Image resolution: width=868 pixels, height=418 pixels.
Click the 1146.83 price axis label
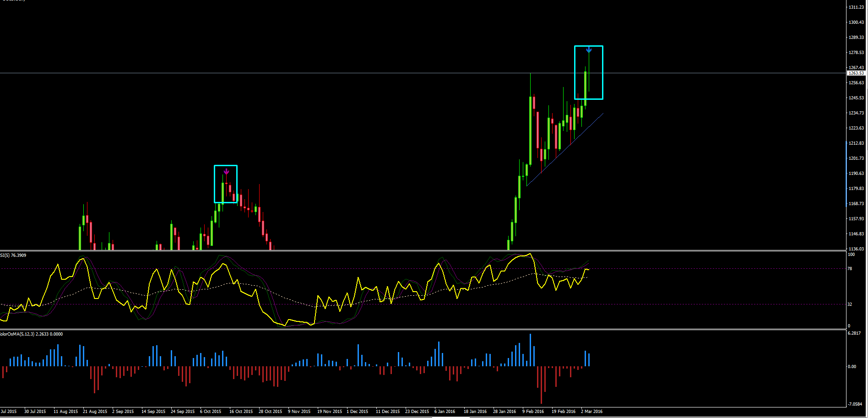coord(856,234)
